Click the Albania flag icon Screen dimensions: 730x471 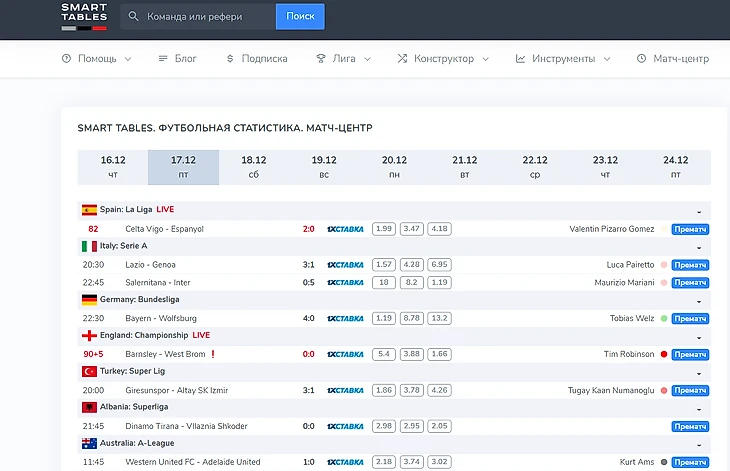tap(88, 408)
